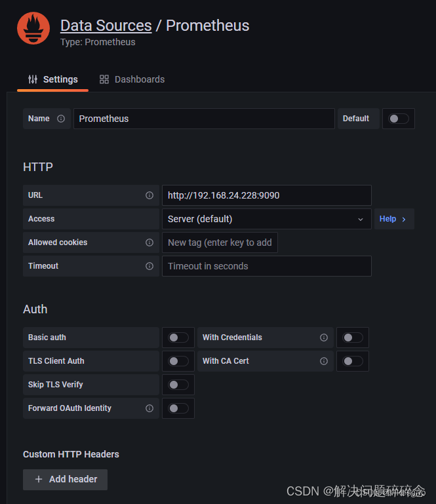
Task: Click the info icon for Allowed cookies
Action: click(149, 242)
